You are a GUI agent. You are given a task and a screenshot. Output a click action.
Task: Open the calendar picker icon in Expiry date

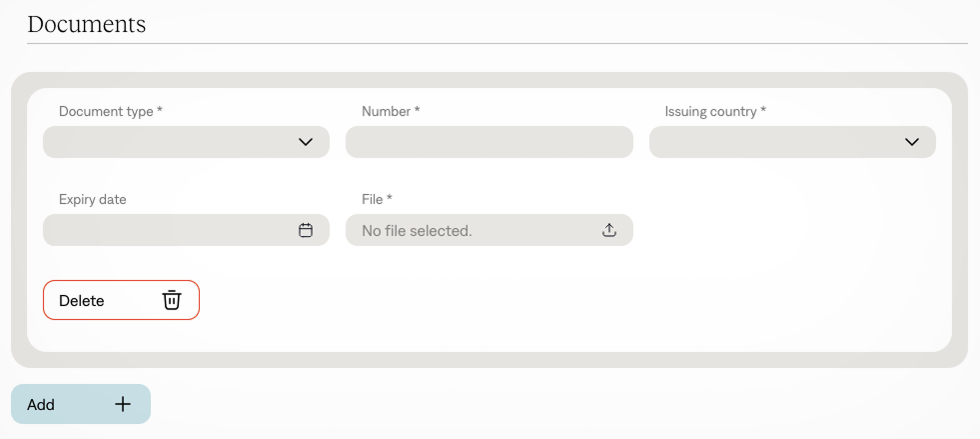pyautogui.click(x=306, y=230)
